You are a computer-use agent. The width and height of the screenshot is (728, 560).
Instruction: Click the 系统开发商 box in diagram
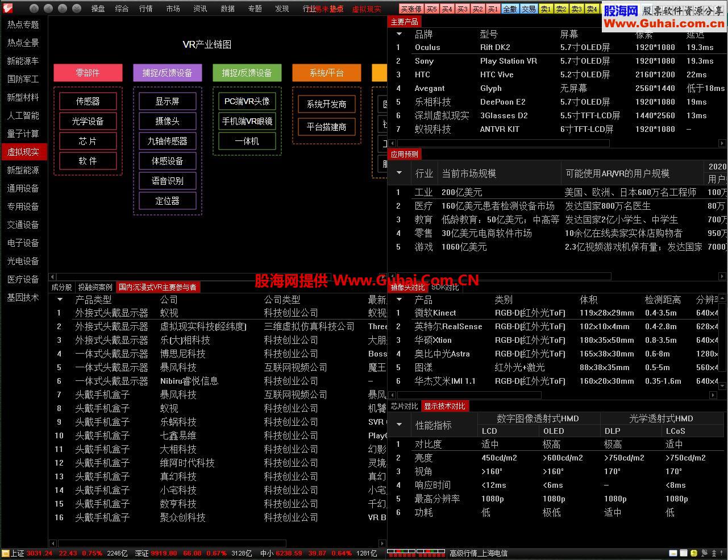(x=327, y=104)
